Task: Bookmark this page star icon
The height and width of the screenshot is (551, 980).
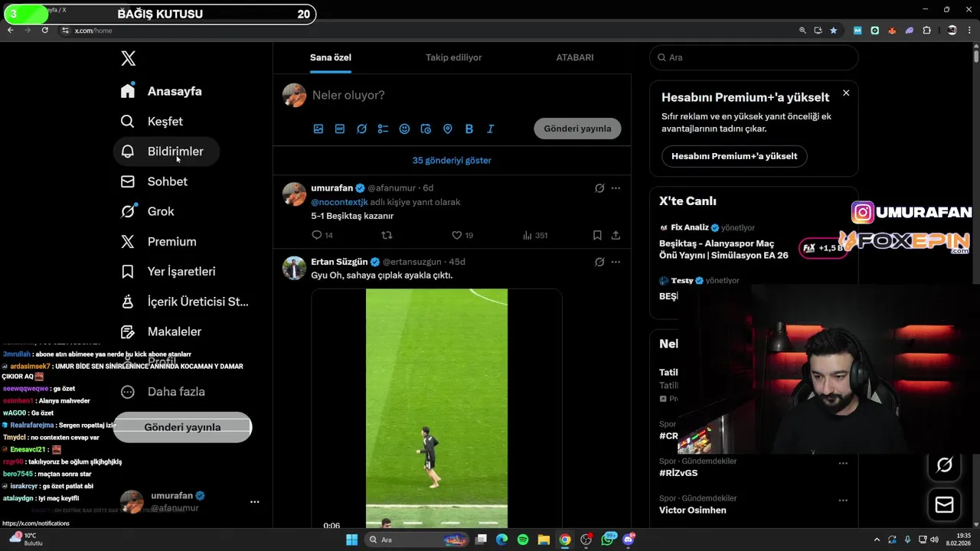Action: [x=834, y=31]
